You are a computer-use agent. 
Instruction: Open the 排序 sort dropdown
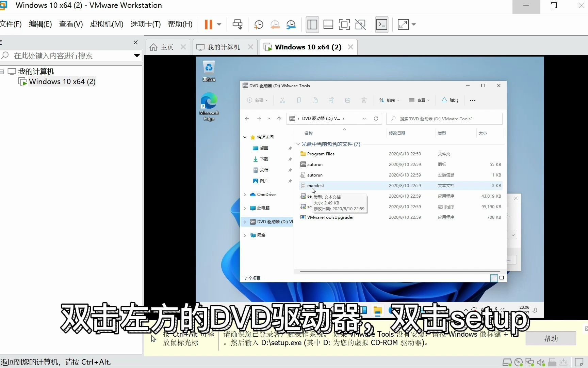point(389,100)
